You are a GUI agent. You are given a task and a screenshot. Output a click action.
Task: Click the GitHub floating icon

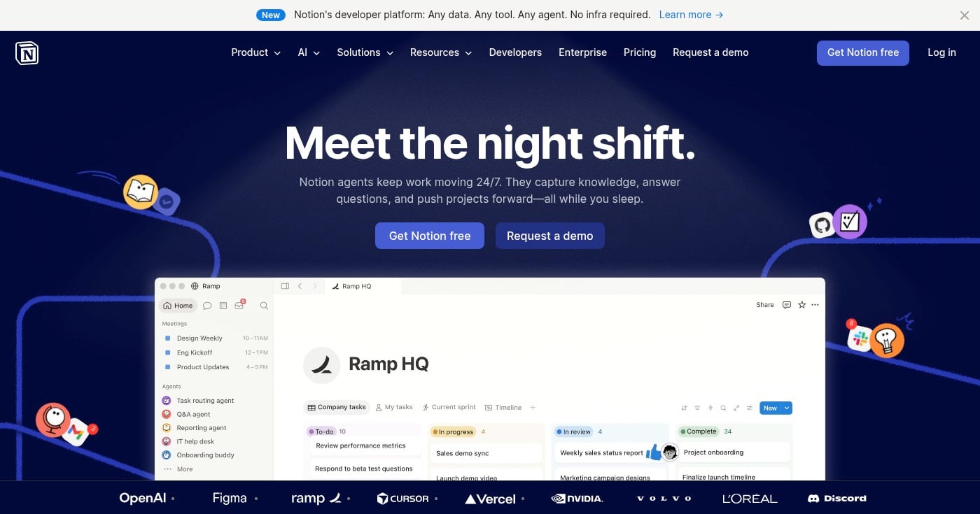[x=822, y=225]
